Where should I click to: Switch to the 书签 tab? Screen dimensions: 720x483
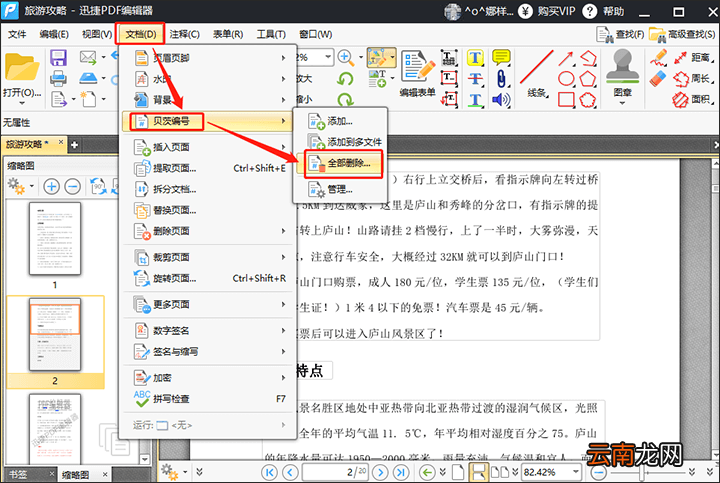point(18,474)
